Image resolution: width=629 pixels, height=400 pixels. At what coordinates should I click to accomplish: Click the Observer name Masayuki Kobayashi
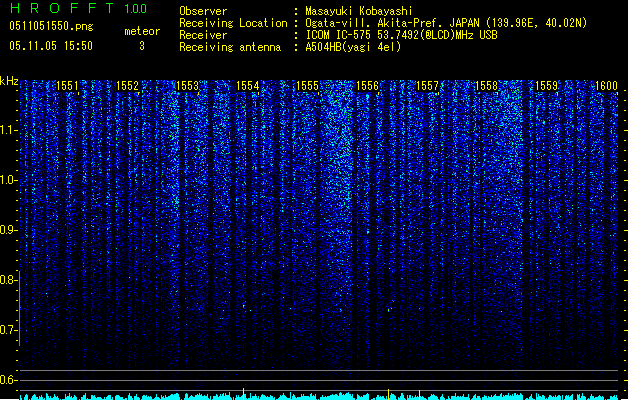359,11
